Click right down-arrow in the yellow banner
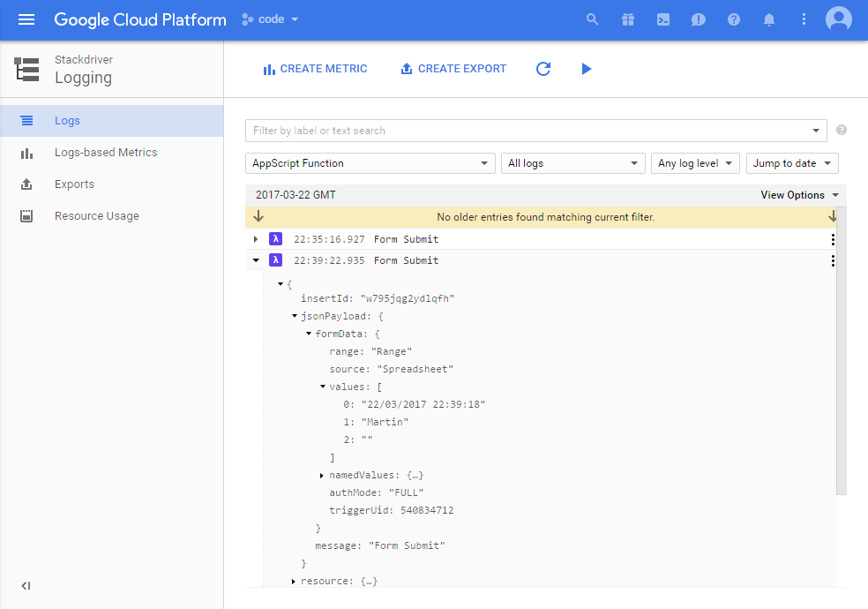This screenshot has height=609, width=868. [832, 216]
